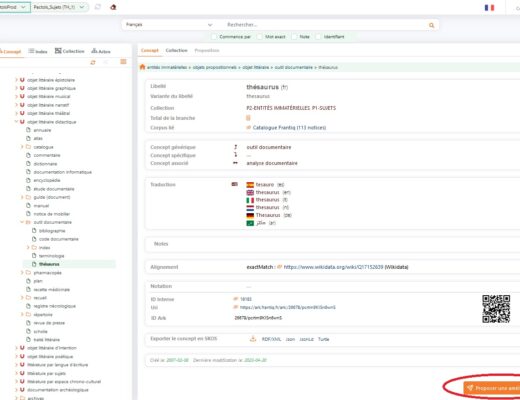Click the orange refresh tree icon

click(x=93, y=62)
